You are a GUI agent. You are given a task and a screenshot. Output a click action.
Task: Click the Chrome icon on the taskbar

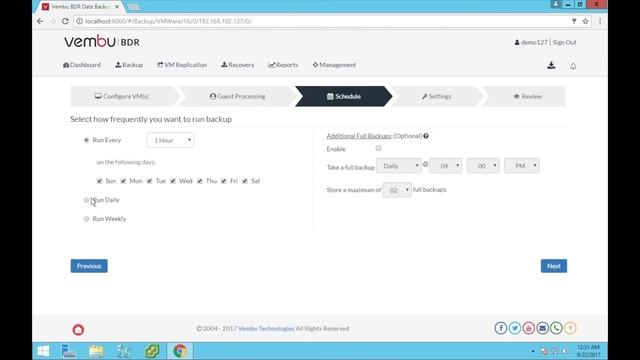click(x=180, y=351)
